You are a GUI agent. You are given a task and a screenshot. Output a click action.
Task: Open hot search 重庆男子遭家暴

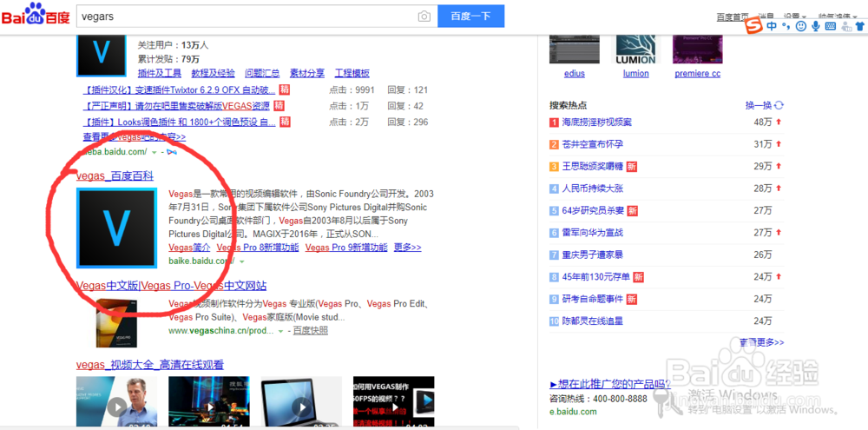click(x=592, y=255)
